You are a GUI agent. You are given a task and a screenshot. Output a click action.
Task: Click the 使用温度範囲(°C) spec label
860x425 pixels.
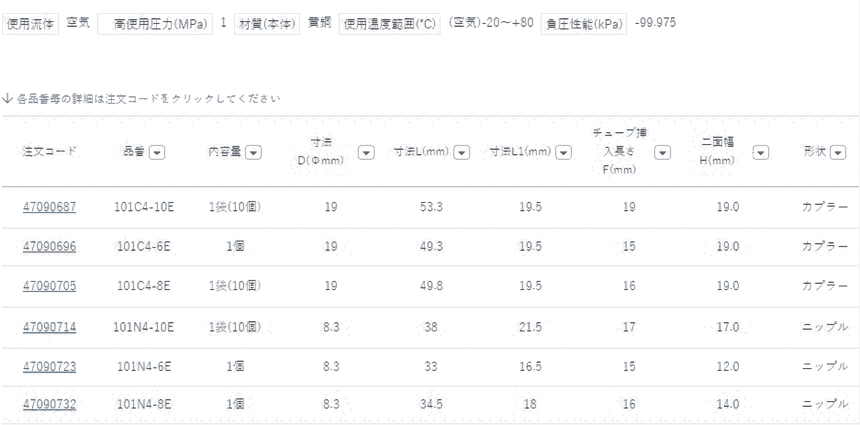pos(389,22)
